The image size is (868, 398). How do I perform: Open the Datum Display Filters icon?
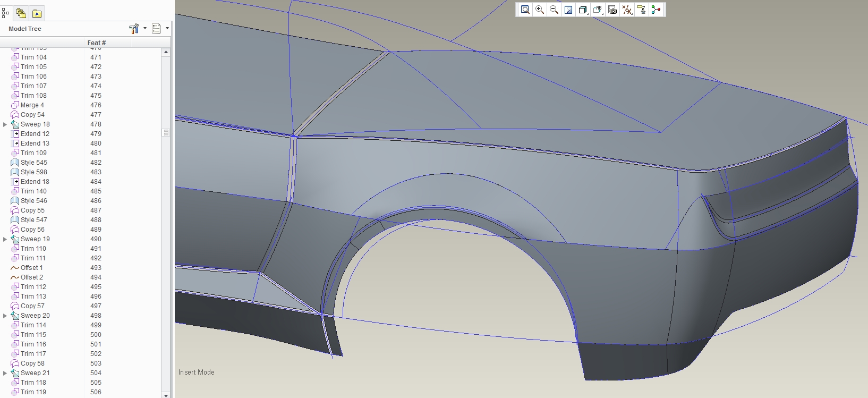[627, 10]
